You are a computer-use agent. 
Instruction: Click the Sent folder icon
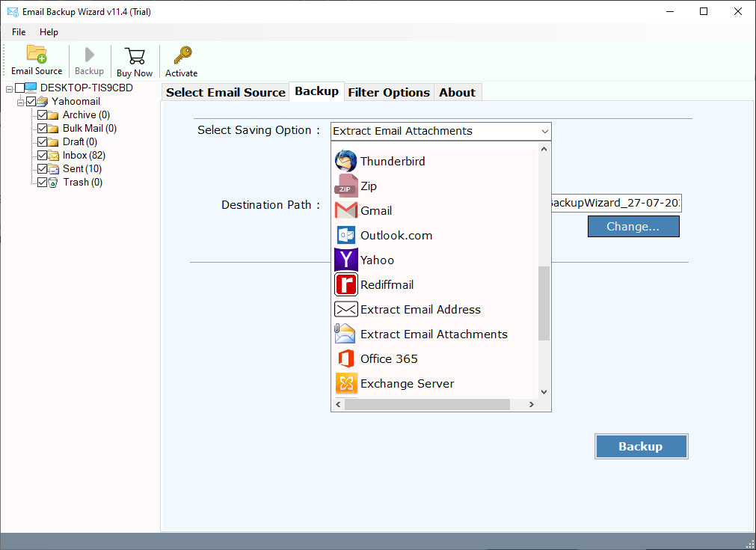(x=53, y=169)
